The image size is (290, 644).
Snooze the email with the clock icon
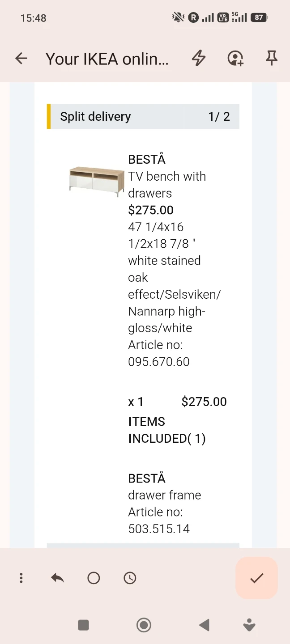130,578
